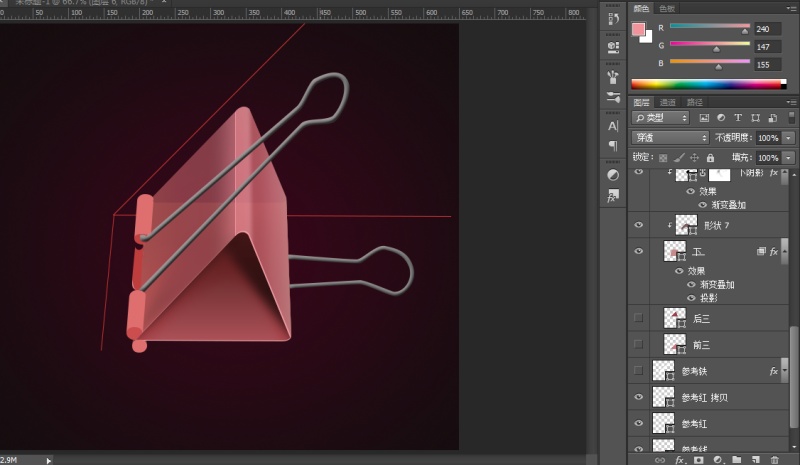Lock all padlock icon

(710, 158)
